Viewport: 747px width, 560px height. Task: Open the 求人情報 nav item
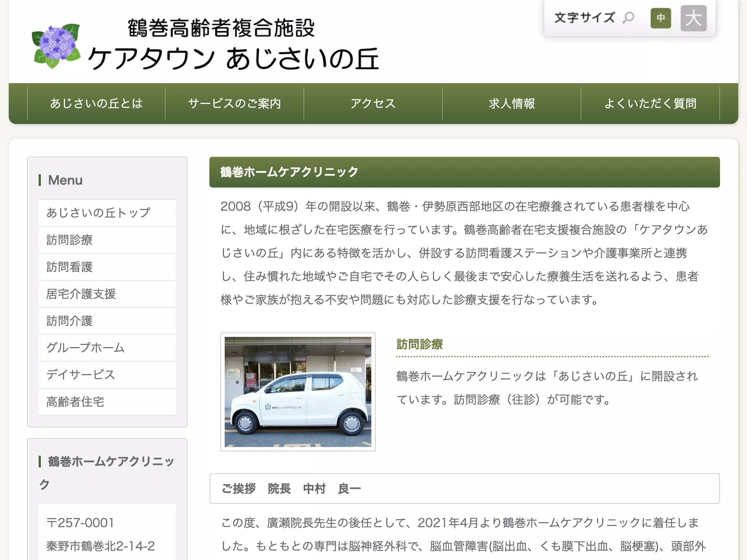(512, 104)
